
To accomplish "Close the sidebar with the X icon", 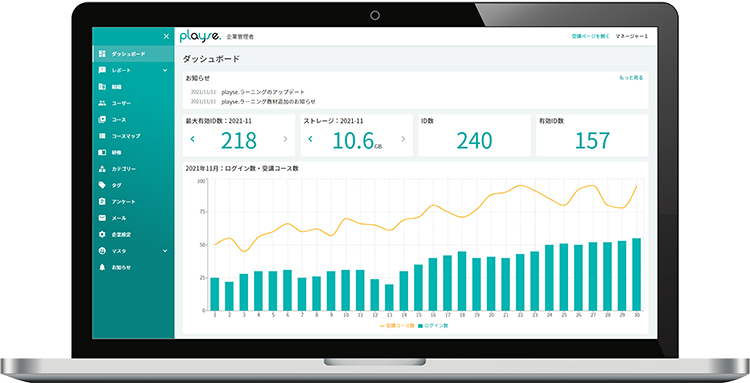I will [x=166, y=36].
